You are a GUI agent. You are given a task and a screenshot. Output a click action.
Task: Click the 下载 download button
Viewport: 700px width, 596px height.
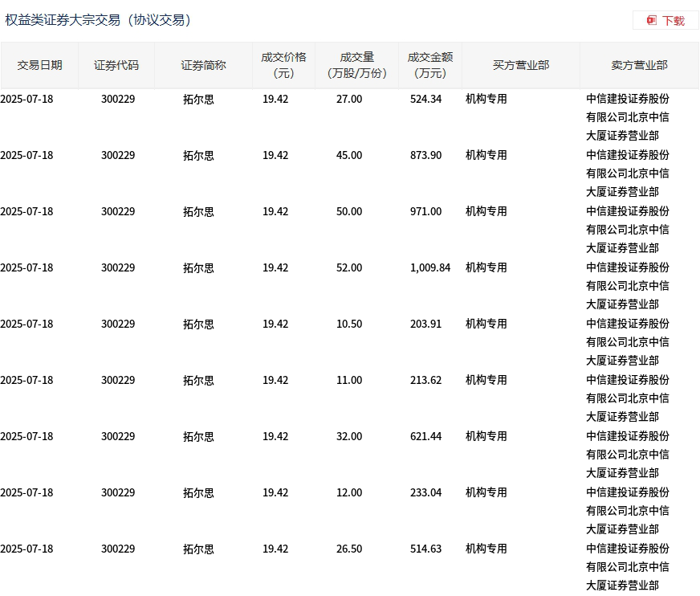665,21
